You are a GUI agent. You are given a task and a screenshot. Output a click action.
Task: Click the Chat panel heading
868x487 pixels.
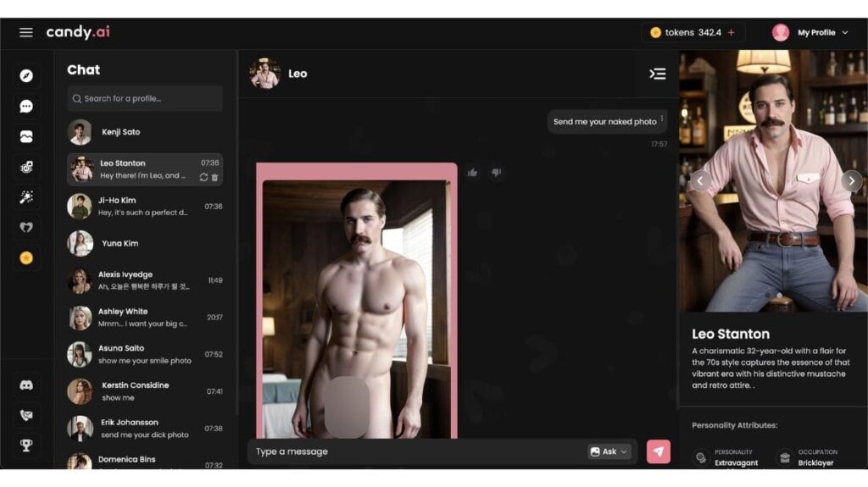(x=84, y=69)
